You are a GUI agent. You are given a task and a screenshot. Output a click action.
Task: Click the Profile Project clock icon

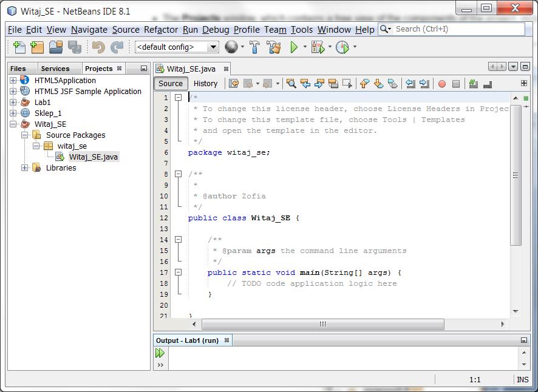tap(342, 47)
